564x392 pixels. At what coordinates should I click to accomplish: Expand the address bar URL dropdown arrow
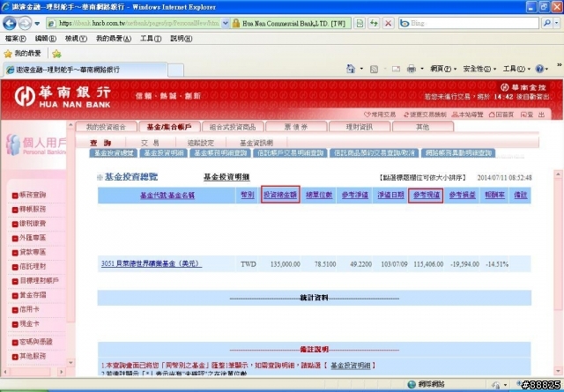(226, 24)
